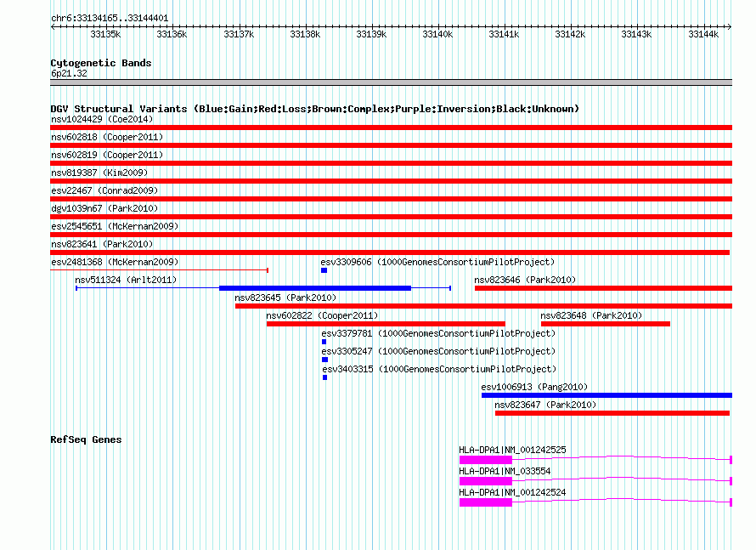Select the magenta exon block of HLA-DPA1|NM_033554
This screenshot has width=756, height=550.
tap(486, 481)
